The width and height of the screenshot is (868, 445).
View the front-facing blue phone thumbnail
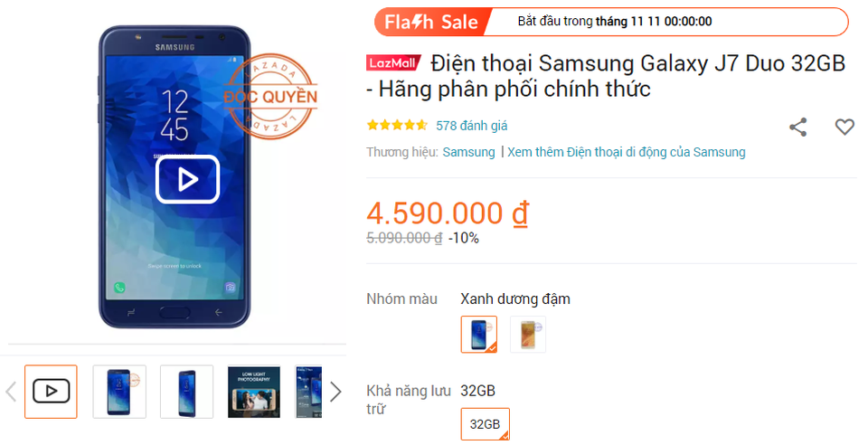[119, 392]
